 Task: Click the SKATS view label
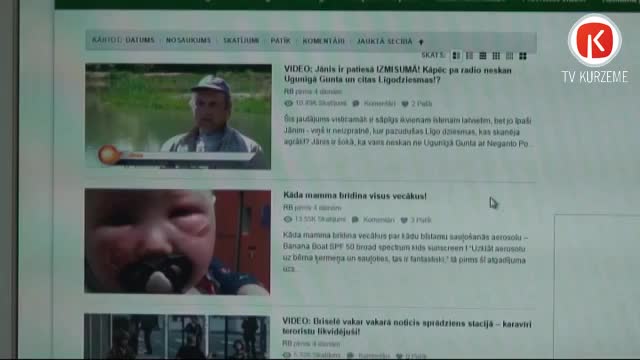point(433,55)
